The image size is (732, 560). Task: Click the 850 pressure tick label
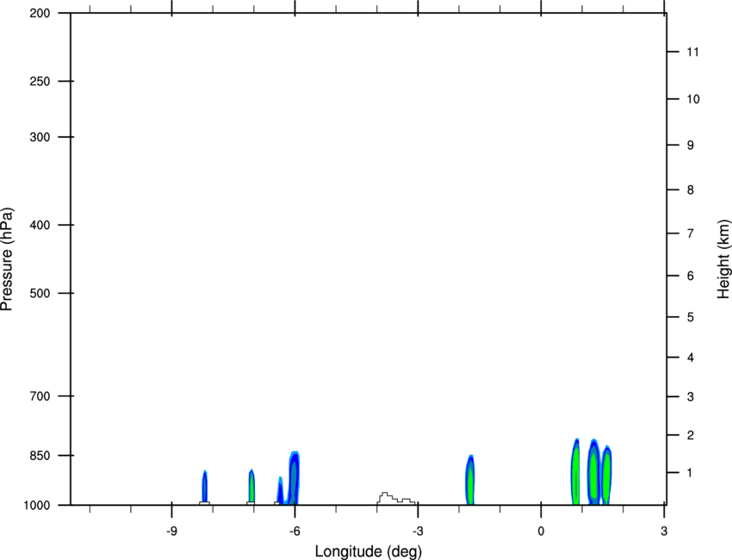(40, 456)
